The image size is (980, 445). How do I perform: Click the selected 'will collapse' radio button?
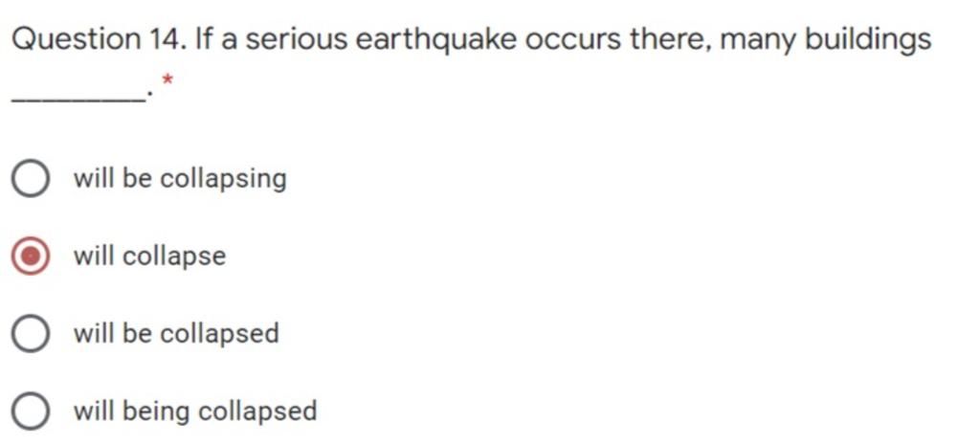(x=30, y=256)
